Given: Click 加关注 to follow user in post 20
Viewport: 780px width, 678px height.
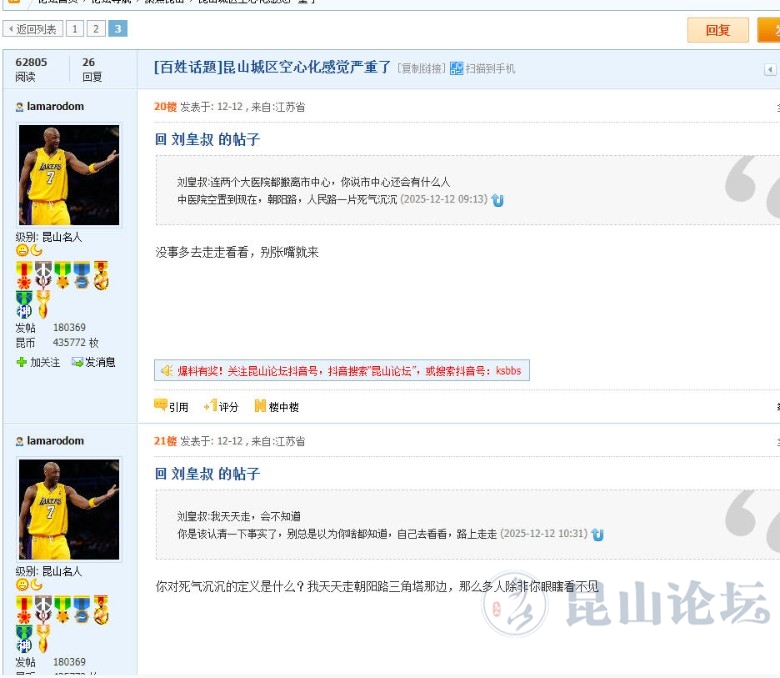Looking at the screenshot, I should [38, 362].
